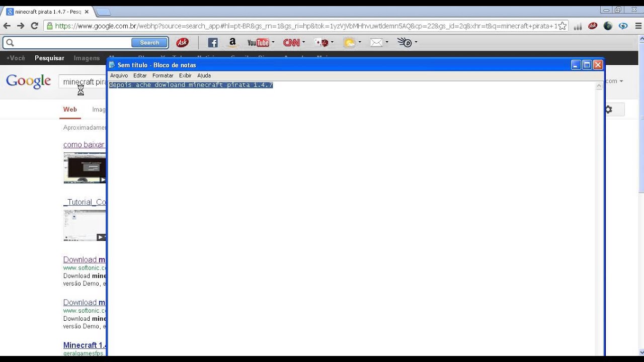Click the eye-with-lashes toolbar icon
This screenshot has height=362, width=644.
click(x=405, y=43)
